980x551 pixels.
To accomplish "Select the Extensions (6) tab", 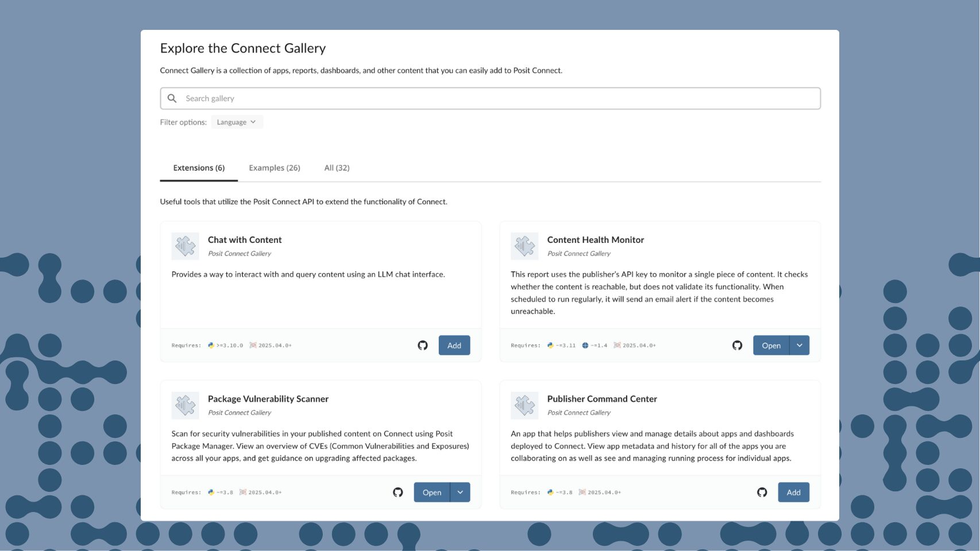I will 199,168.
